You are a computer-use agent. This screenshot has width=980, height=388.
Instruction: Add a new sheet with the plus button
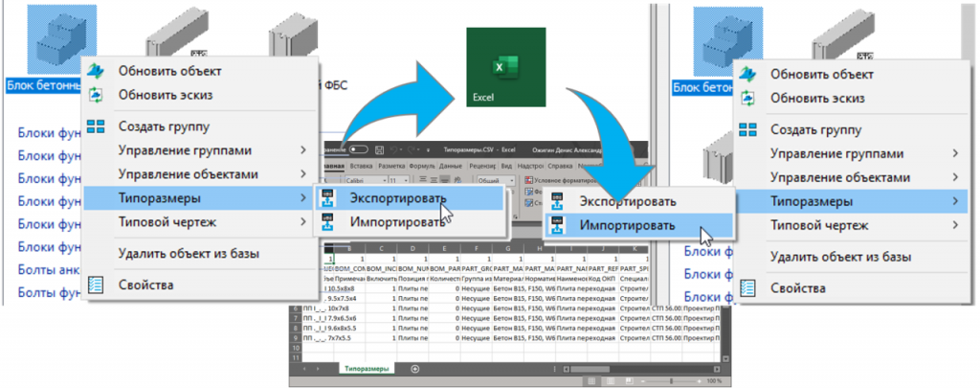pos(415,369)
